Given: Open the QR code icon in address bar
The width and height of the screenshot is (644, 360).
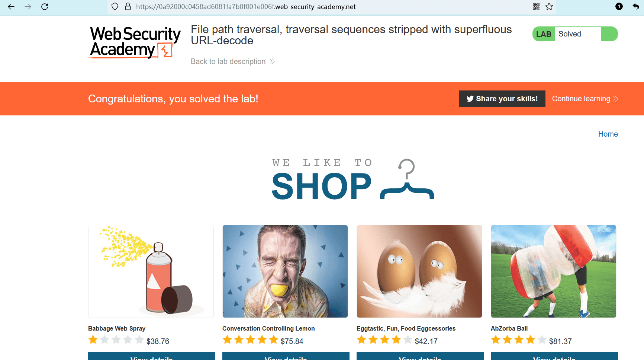Looking at the screenshot, I should click(x=536, y=6).
